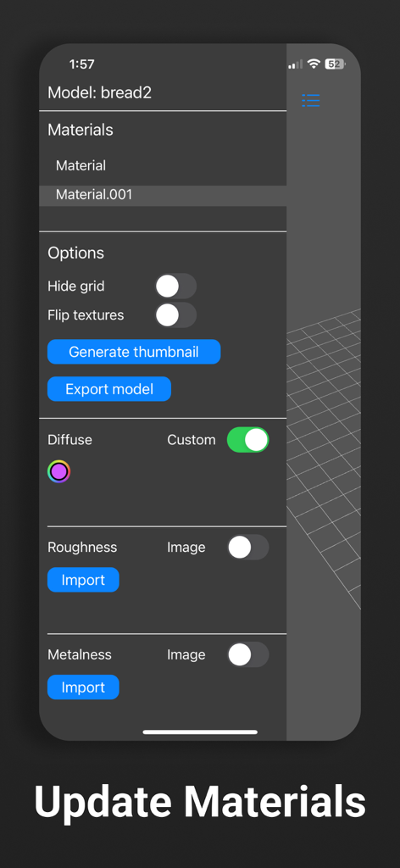Import a Roughness texture
Screen dimensions: 400x868
point(83,580)
